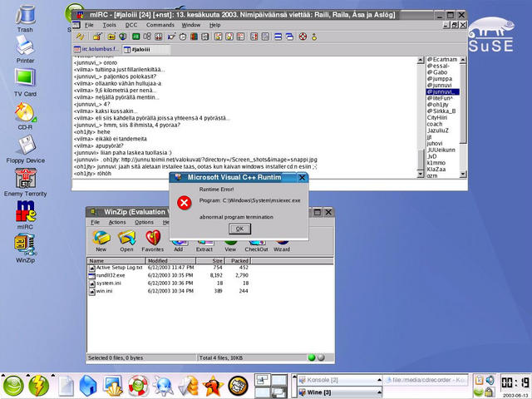The height and width of the screenshot is (399, 532).
Task: Select the WinZip desktop icon
Action: tap(26, 249)
